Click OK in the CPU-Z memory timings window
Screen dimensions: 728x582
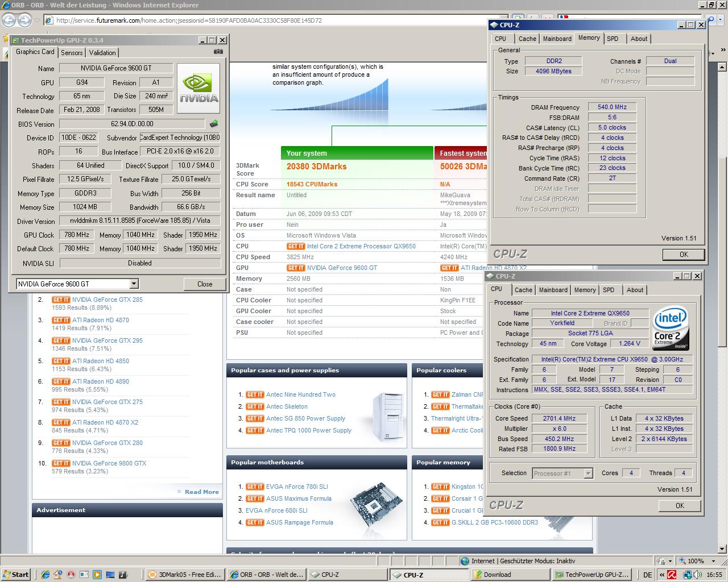[x=684, y=254]
